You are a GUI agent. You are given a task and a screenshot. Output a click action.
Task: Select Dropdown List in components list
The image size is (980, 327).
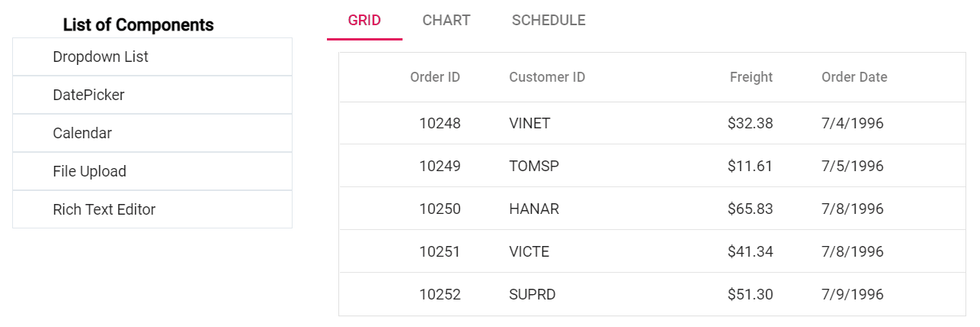101,57
